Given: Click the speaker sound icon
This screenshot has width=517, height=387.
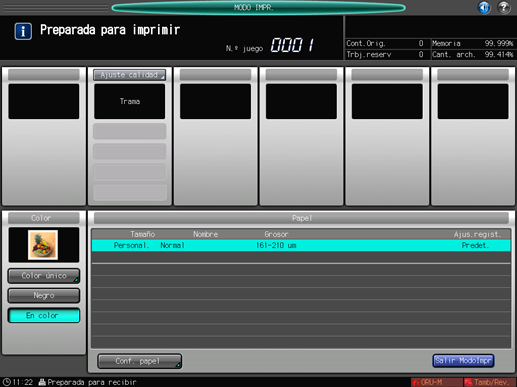Looking at the screenshot, I should (484, 7).
